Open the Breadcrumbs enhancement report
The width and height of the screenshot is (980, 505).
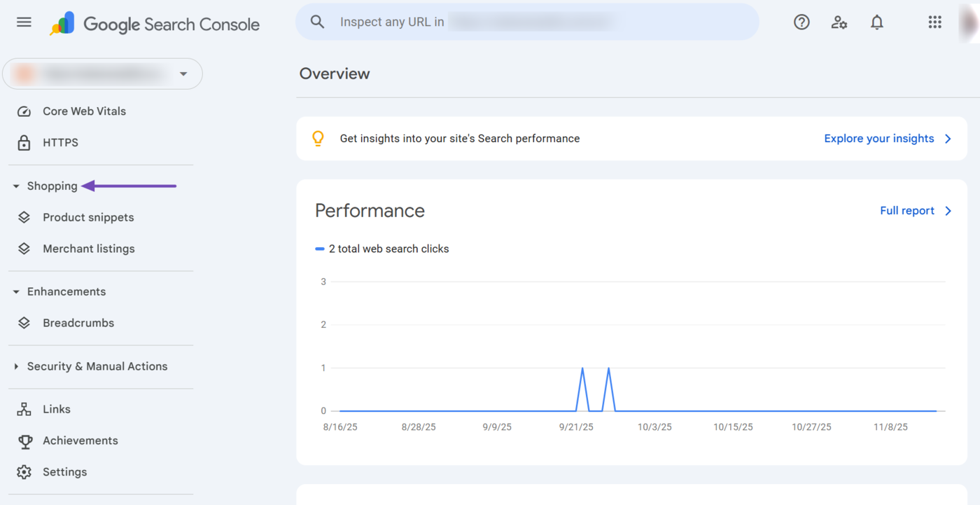(x=78, y=322)
